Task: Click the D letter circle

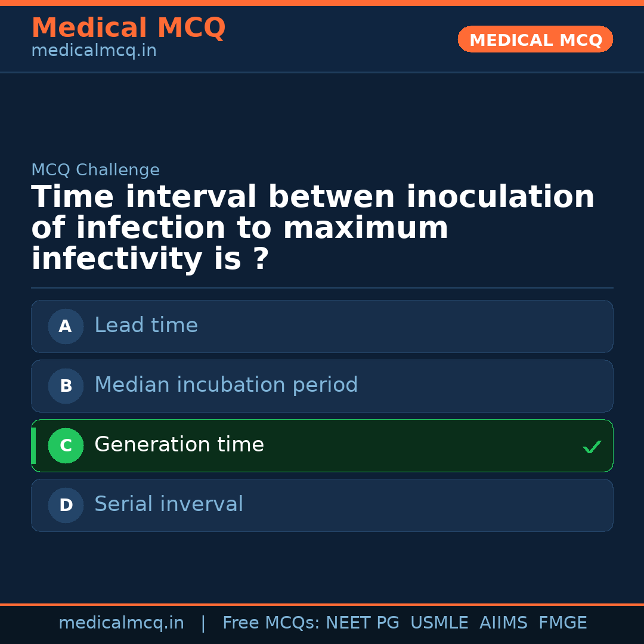Action: coord(66,505)
